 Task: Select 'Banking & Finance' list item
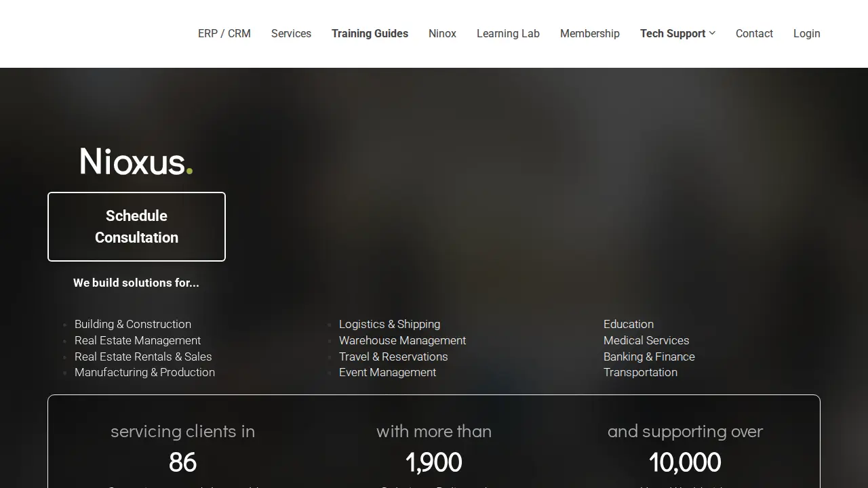649,357
